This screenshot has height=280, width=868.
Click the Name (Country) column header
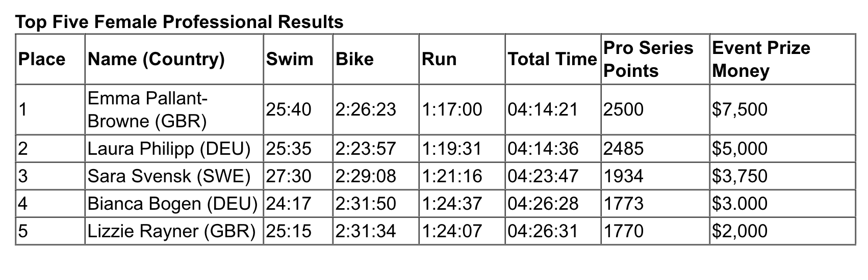tap(174, 59)
